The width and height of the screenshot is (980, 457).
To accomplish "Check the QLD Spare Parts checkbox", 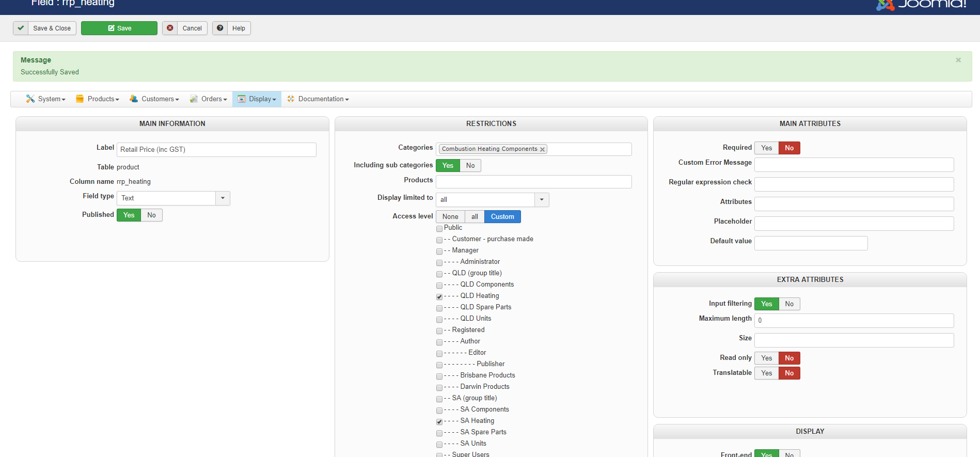I will coord(439,308).
